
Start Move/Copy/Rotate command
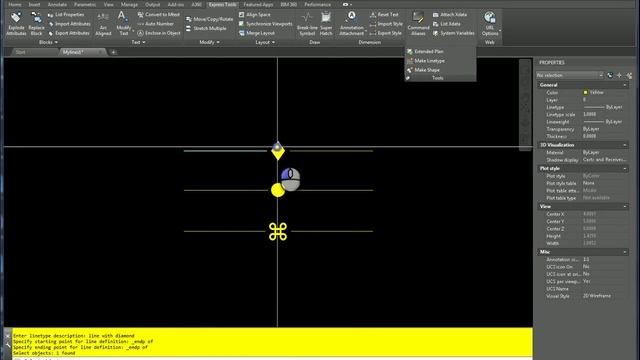[209, 19]
